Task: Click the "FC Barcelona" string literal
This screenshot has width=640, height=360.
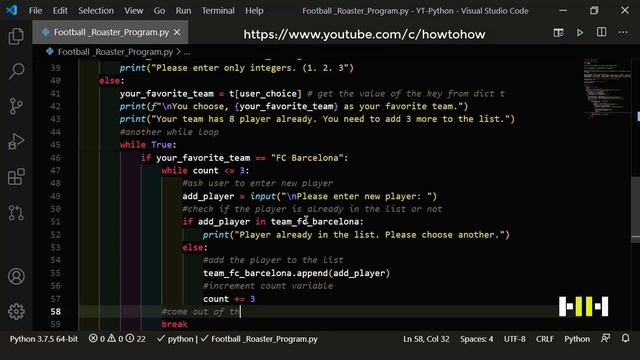Action: coord(307,158)
